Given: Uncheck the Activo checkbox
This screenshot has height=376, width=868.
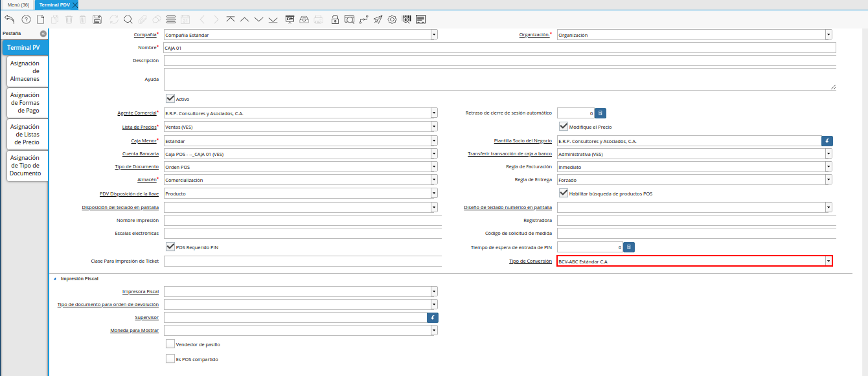Looking at the screenshot, I should 170,99.
